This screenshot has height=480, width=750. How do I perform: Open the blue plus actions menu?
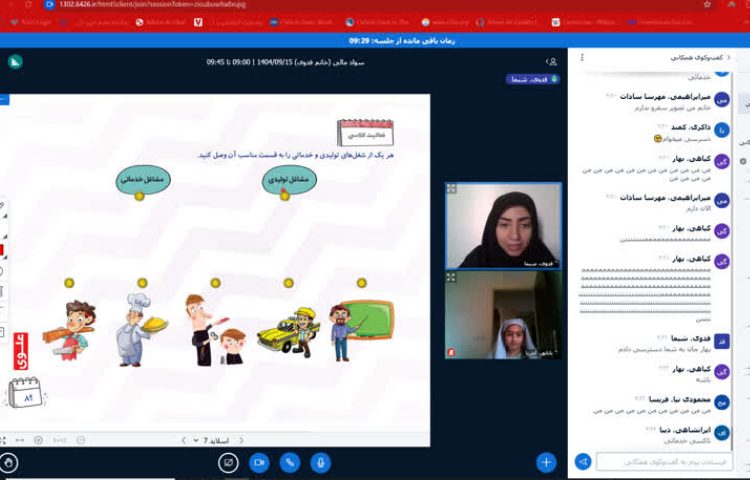coord(545,462)
